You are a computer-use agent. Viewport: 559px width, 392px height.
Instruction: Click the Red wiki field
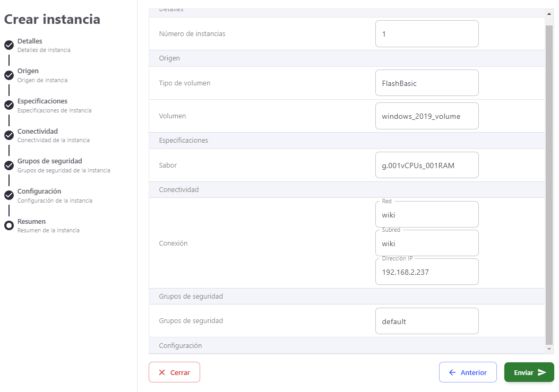pos(426,215)
